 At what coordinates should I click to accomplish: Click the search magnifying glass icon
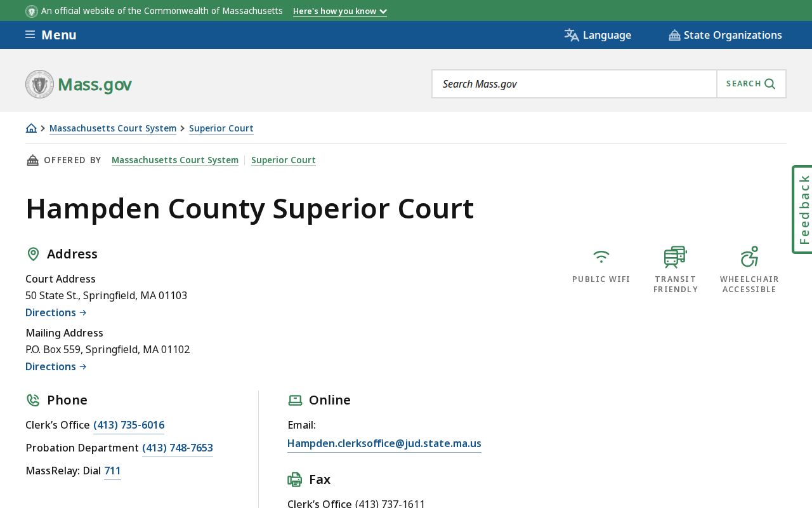tap(770, 84)
